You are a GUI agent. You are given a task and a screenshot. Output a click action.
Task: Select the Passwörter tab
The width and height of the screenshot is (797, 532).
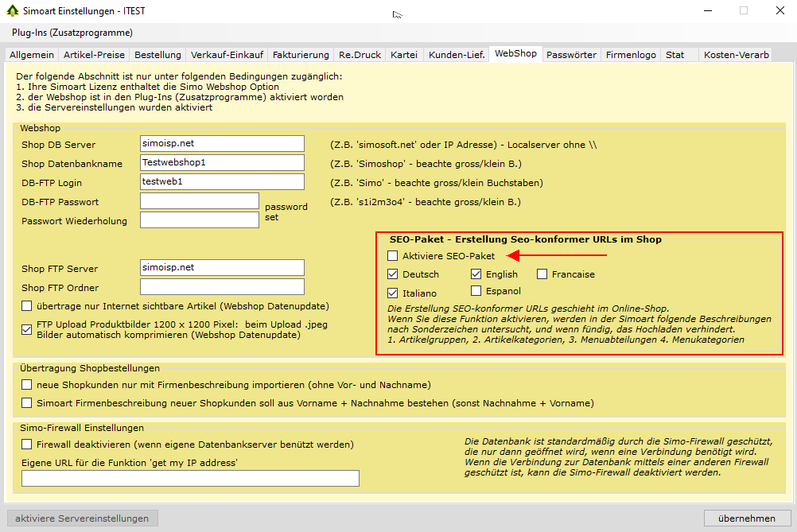[571, 55]
